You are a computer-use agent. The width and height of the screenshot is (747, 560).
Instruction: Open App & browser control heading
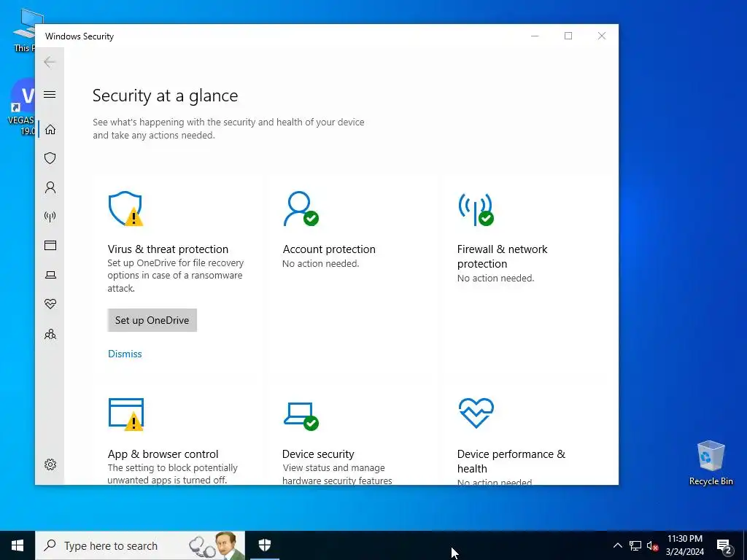pos(163,454)
